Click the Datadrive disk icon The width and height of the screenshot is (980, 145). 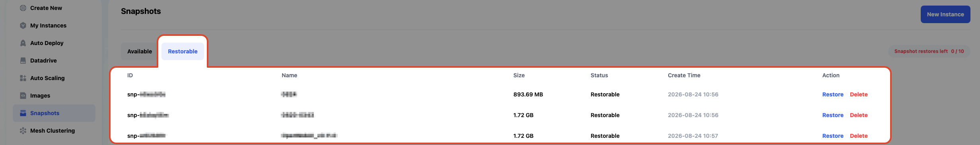(23, 61)
